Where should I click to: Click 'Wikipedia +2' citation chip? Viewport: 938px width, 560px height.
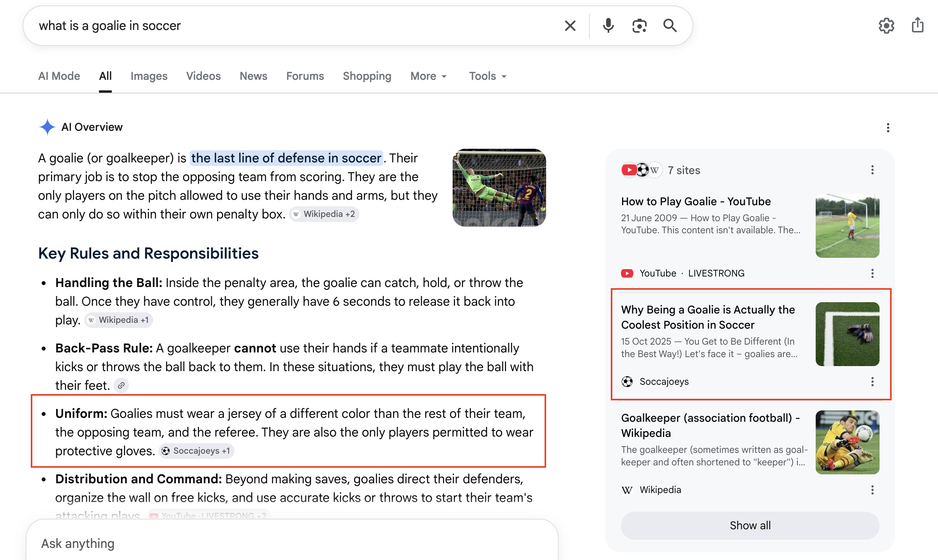coord(324,214)
